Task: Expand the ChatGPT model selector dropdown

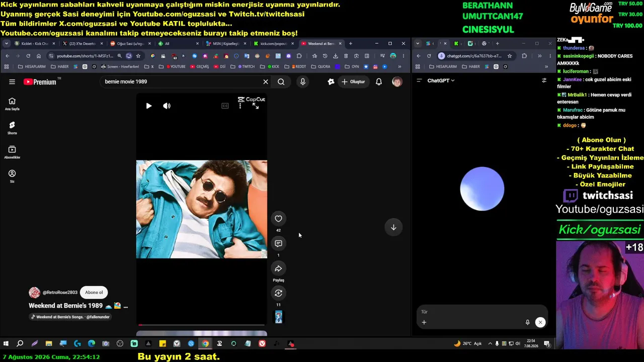Action: tap(441, 80)
